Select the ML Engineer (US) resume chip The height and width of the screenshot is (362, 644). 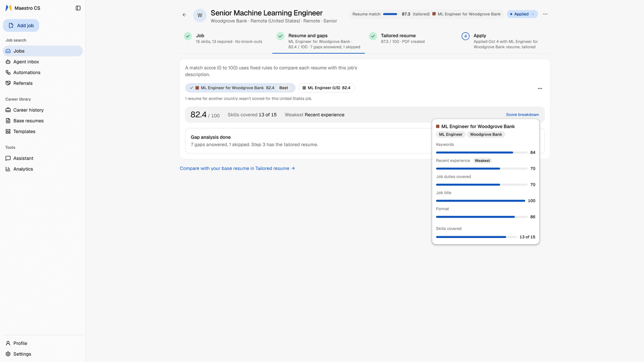tap(326, 88)
